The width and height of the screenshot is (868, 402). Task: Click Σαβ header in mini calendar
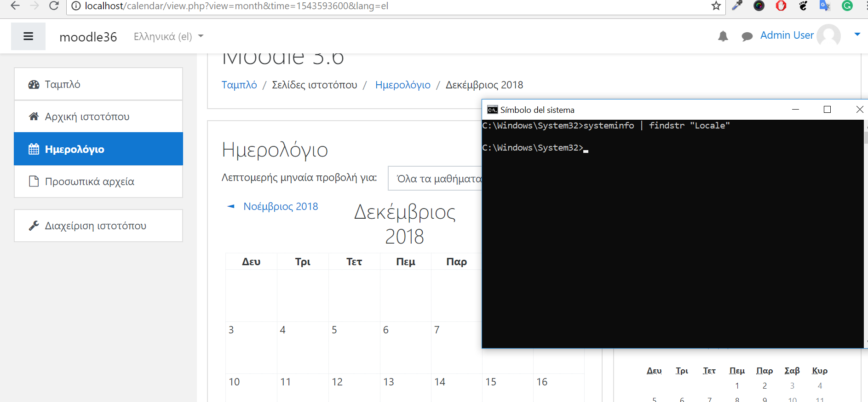[792, 371]
